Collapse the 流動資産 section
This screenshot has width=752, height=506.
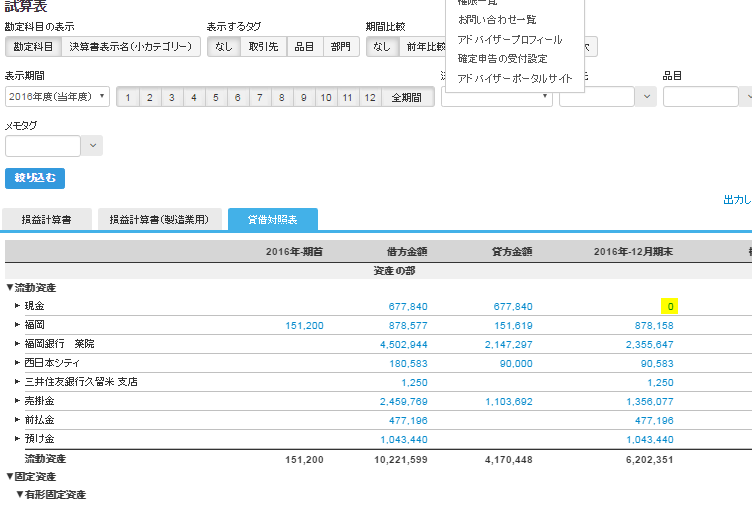(x=10, y=287)
